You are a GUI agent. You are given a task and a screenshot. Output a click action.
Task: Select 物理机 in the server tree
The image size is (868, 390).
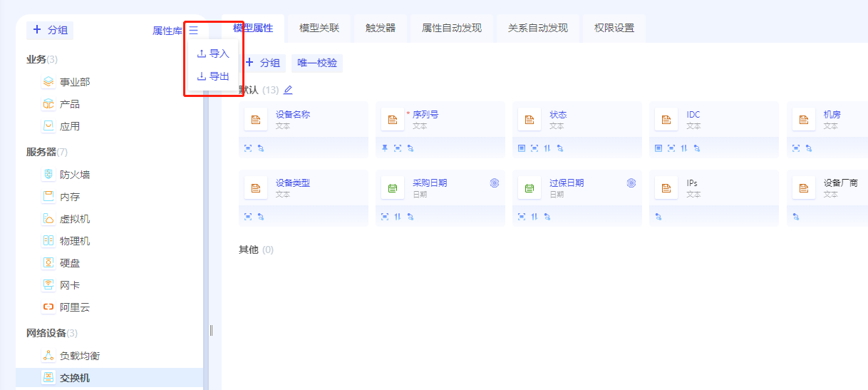click(x=75, y=241)
